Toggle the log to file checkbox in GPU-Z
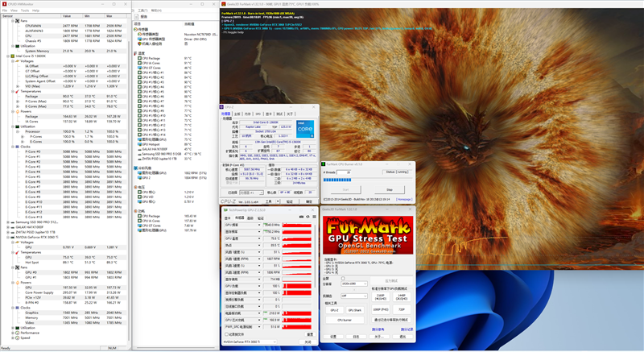Screen dimensions: 644x352 [x=226, y=333]
